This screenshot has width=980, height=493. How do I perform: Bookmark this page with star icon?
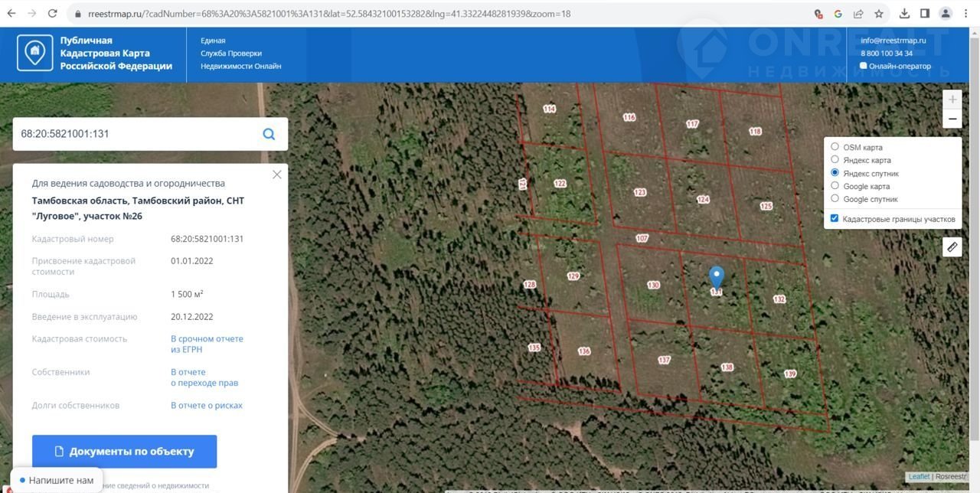tap(879, 14)
